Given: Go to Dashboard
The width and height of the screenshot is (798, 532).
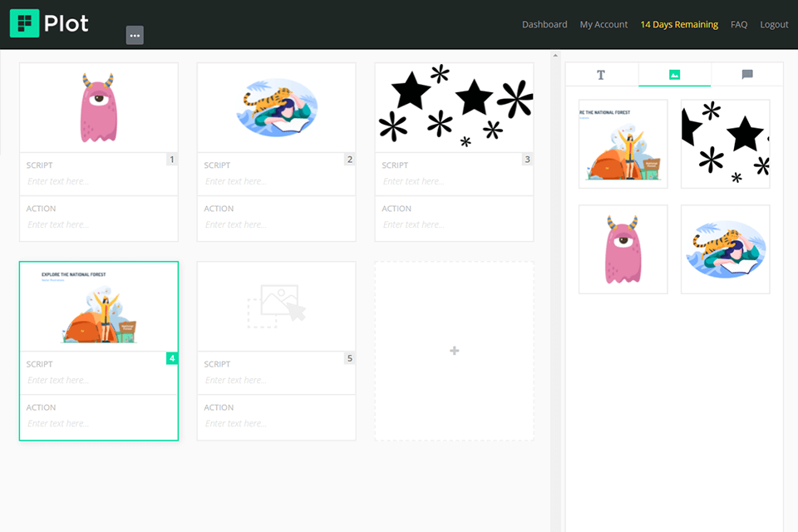Looking at the screenshot, I should coord(544,24).
